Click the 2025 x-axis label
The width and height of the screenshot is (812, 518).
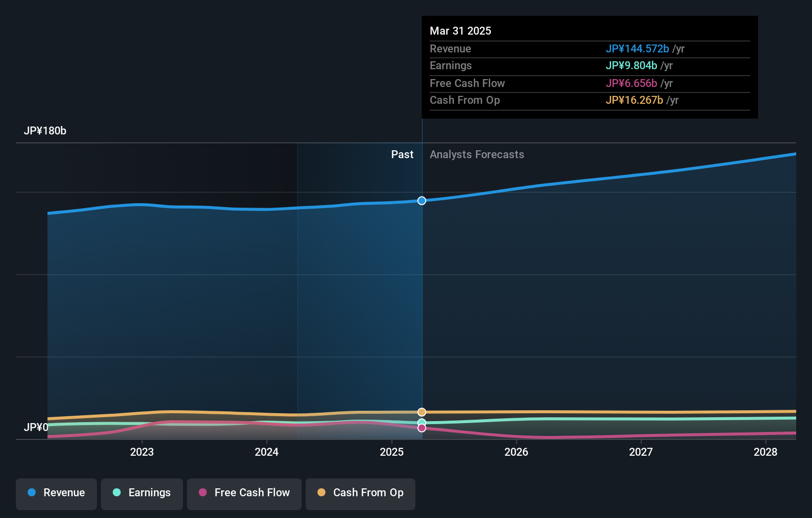pyautogui.click(x=392, y=452)
